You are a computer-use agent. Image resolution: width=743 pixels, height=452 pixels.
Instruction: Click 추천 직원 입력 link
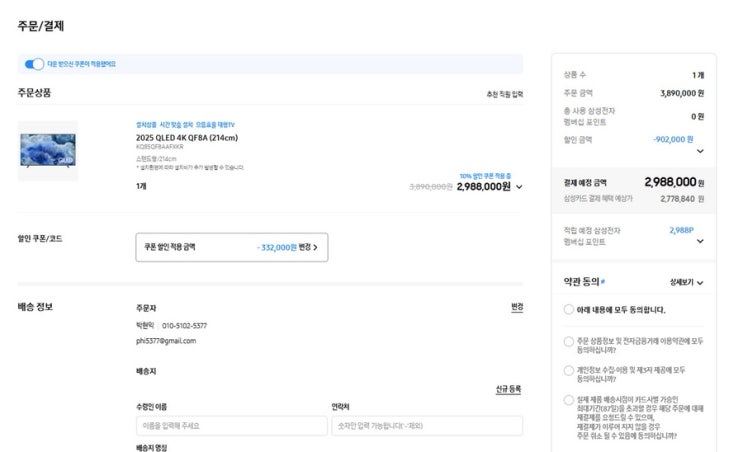pyautogui.click(x=504, y=94)
